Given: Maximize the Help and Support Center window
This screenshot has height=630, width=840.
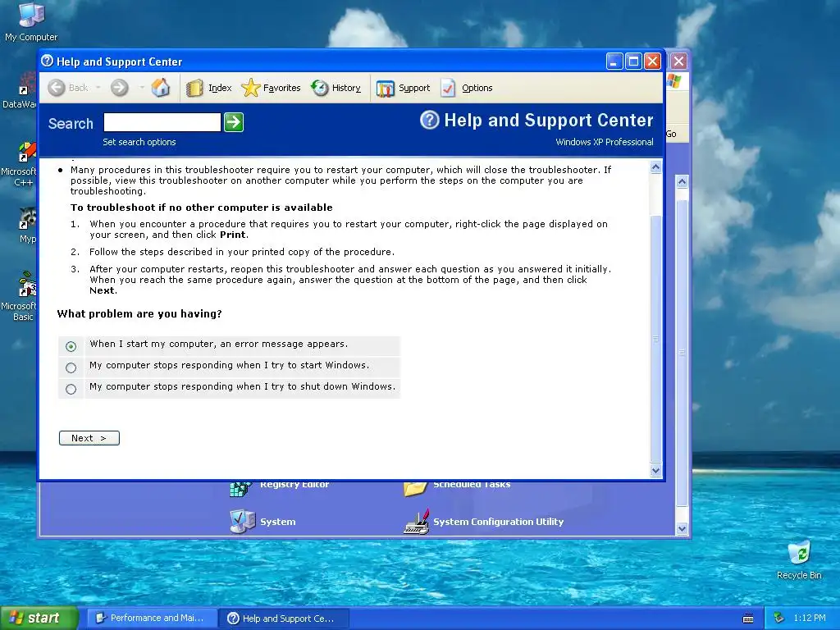Looking at the screenshot, I should click(x=633, y=61).
